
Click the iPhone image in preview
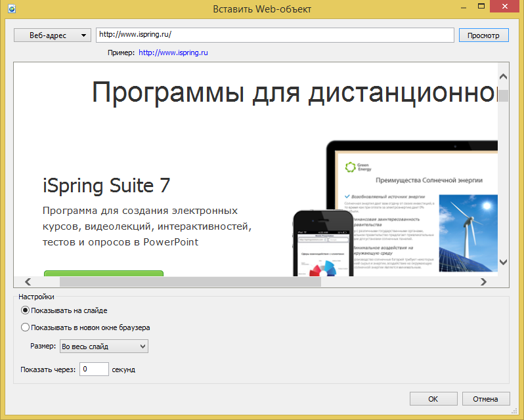coord(323,243)
